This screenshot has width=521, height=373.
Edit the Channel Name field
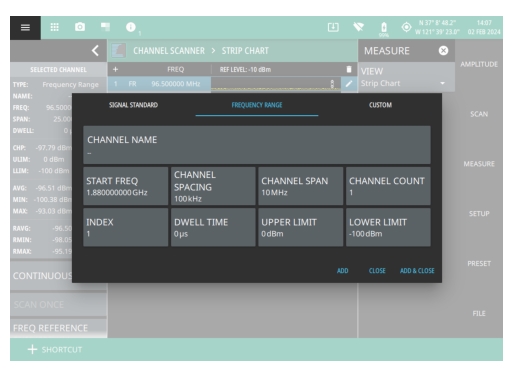[x=257, y=145]
